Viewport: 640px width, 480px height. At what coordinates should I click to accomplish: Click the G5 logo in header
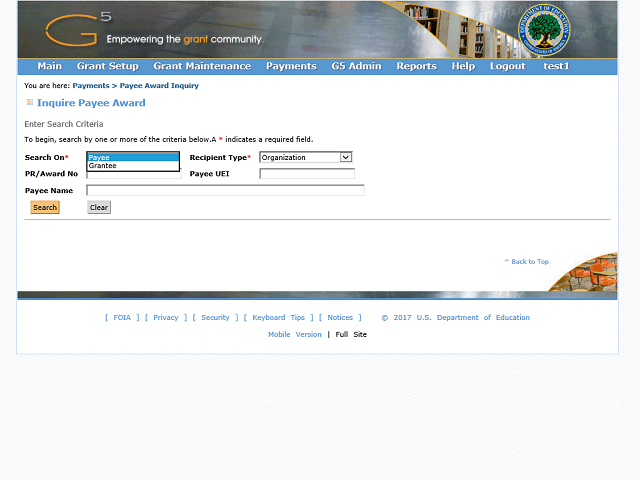pos(78,29)
